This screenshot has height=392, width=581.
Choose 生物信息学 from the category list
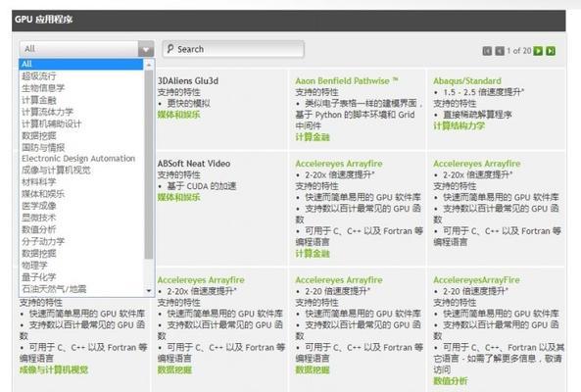tap(43, 88)
